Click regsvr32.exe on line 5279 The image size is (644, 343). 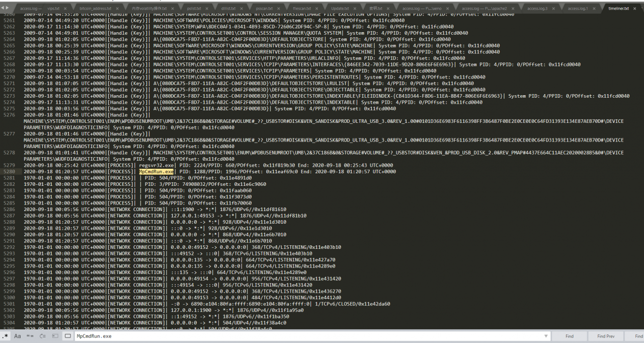[x=156, y=165]
